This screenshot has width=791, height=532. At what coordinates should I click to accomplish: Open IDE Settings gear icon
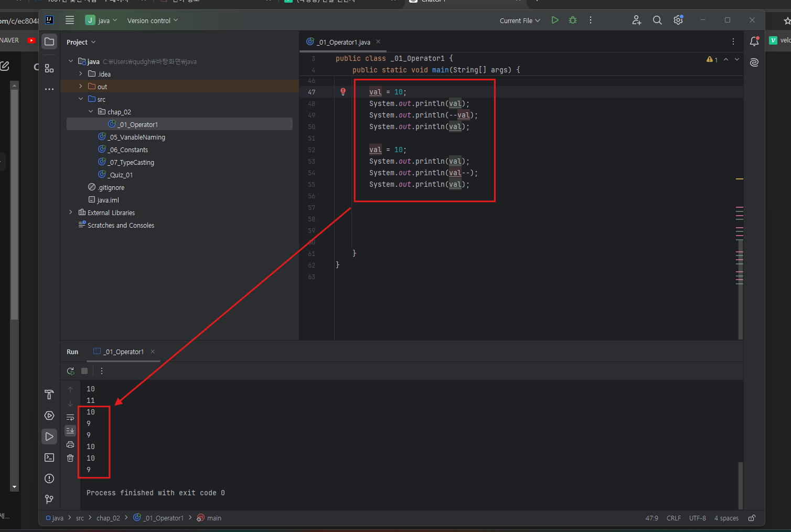678,20
